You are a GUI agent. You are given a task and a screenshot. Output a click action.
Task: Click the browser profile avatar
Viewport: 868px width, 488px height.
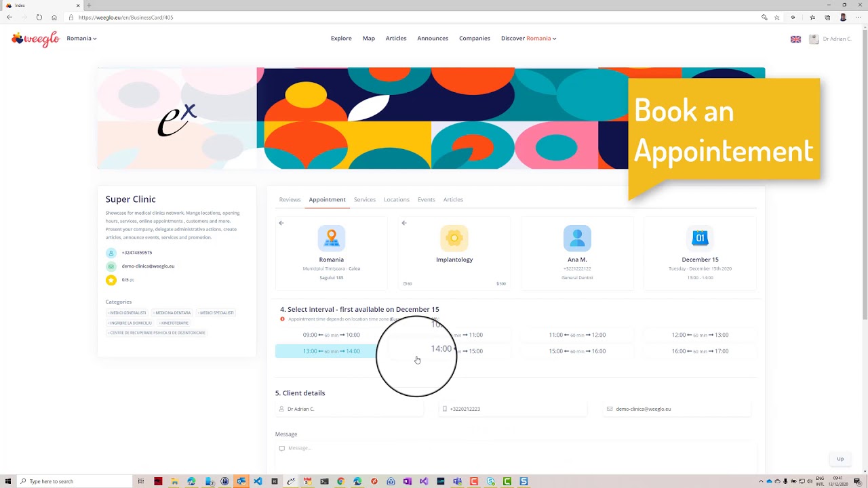click(844, 18)
